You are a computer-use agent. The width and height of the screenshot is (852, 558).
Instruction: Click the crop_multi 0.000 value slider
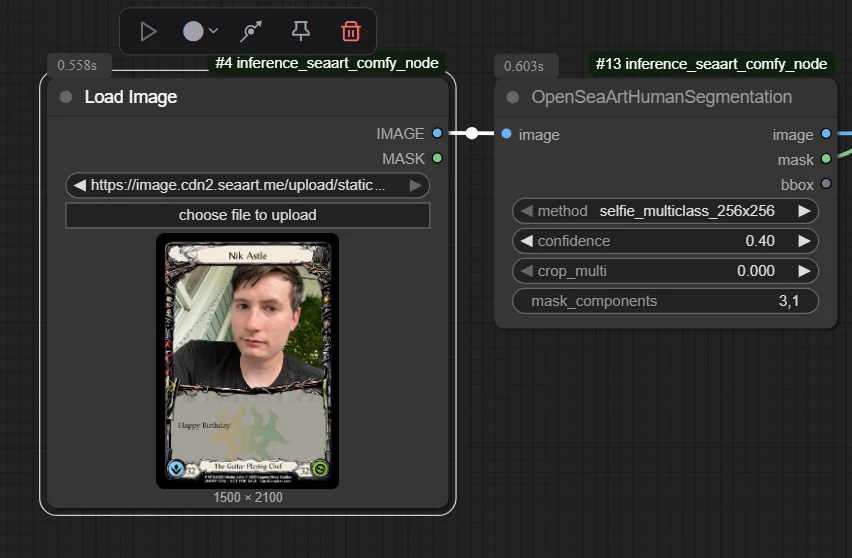point(665,271)
